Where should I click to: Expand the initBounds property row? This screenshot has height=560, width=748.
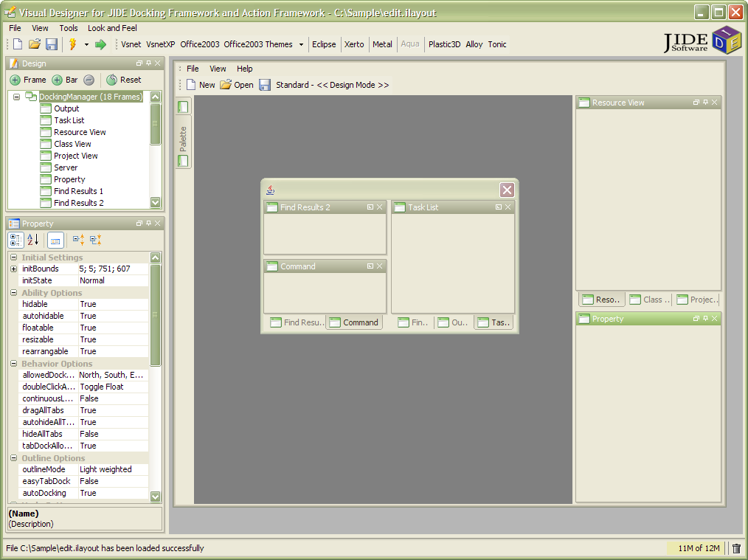[14, 269]
